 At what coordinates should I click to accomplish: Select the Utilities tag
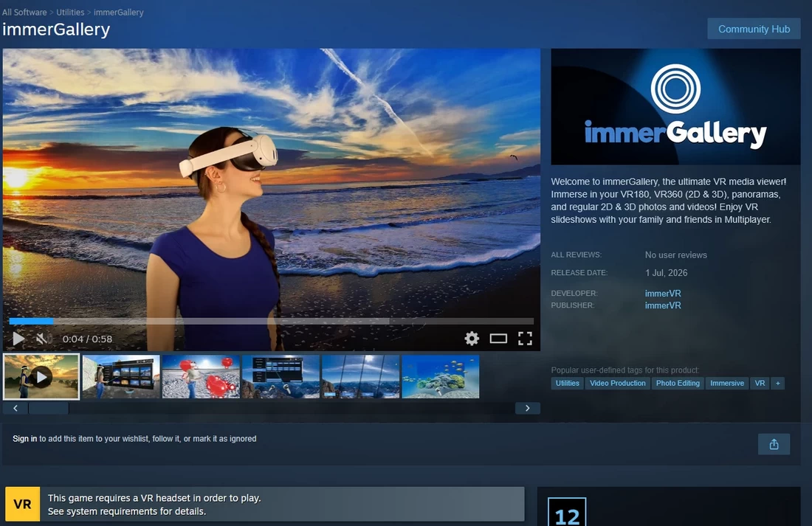coord(568,383)
